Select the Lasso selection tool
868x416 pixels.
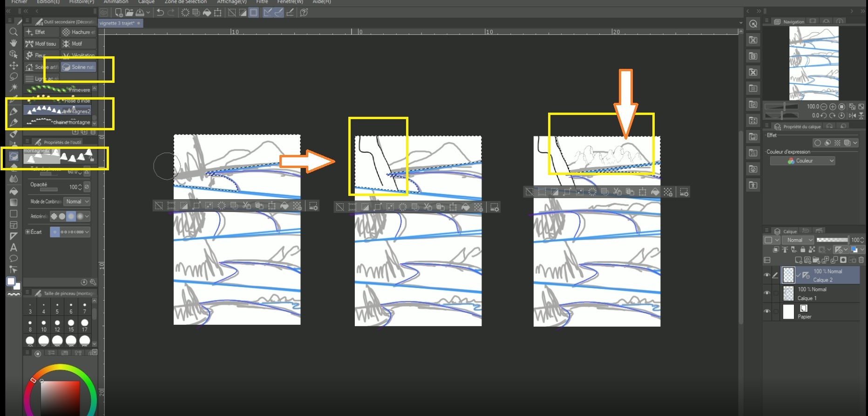point(14,76)
